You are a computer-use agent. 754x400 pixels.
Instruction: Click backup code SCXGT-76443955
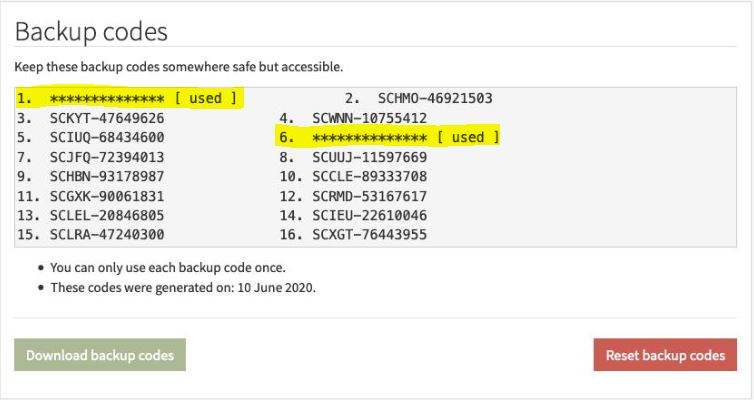coord(370,235)
